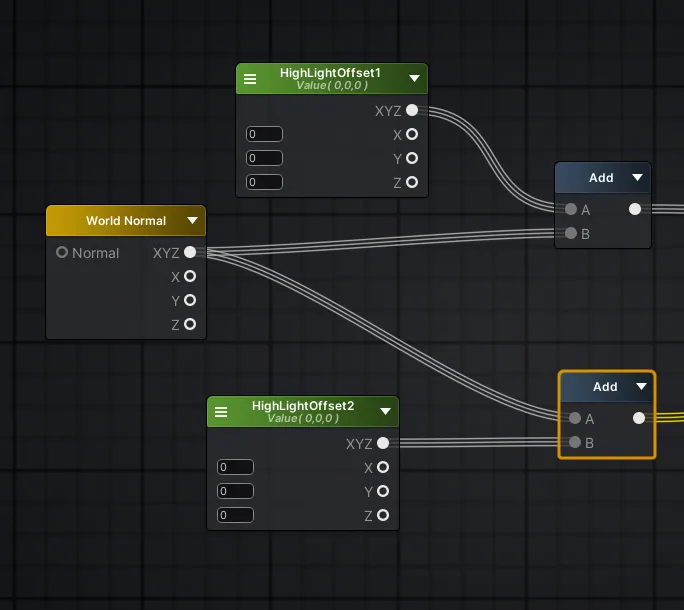Click the Y value field in HighLightOffset2
The height and width of the screenshot is (610, 684).
(235, 491)
